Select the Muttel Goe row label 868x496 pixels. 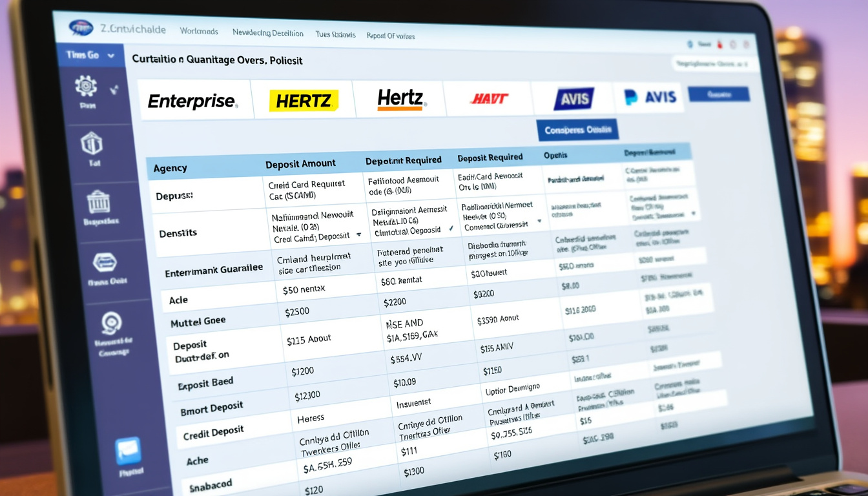[198, 321]
